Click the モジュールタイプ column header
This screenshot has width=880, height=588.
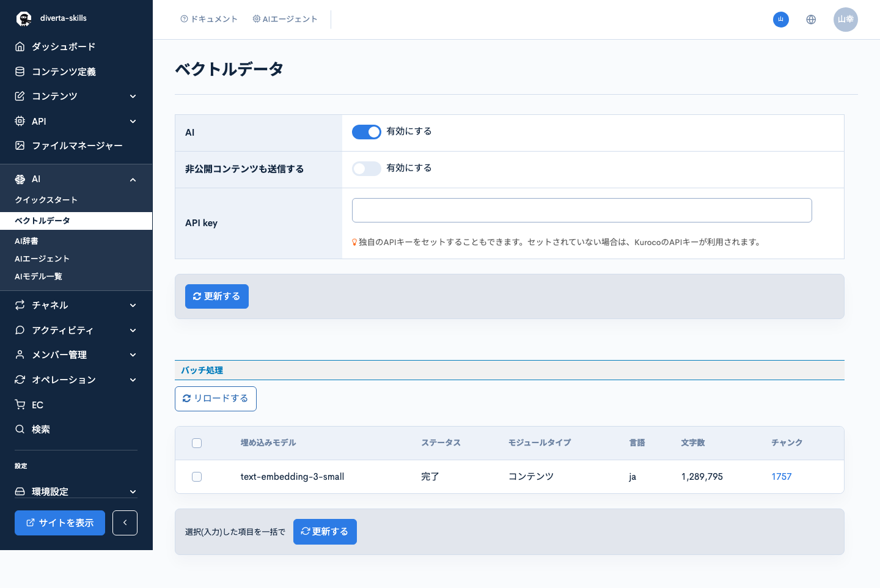tap(540, 443)
